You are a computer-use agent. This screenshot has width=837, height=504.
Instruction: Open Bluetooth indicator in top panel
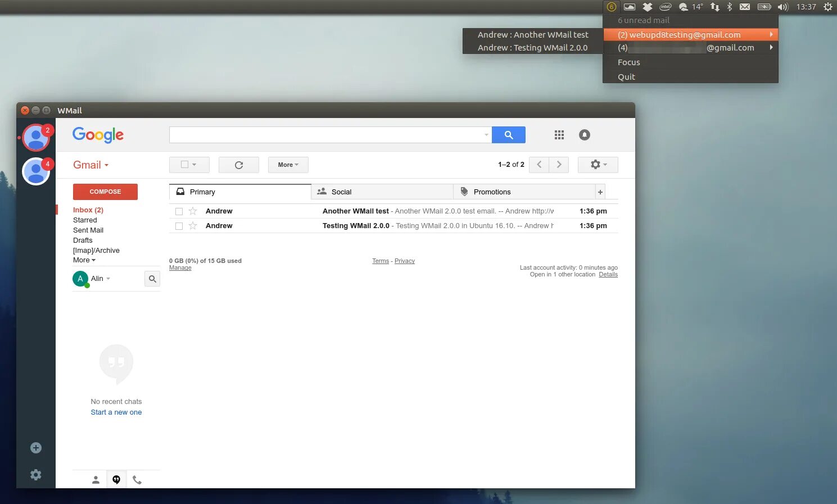tap(730, 7)
